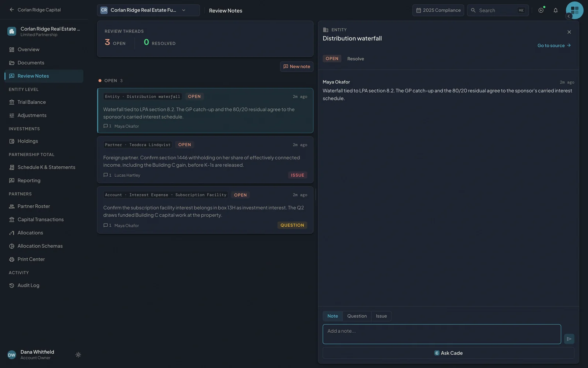588x368 pixels.
Task: Click the QUESTION badge on Interest Expense thread
Action: point(292,225)
